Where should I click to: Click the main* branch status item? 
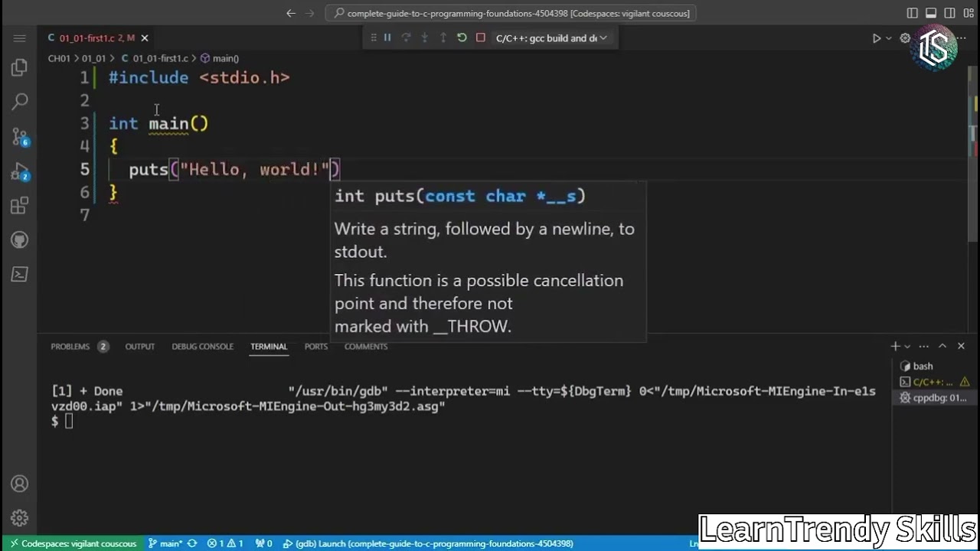click(165, 543)
